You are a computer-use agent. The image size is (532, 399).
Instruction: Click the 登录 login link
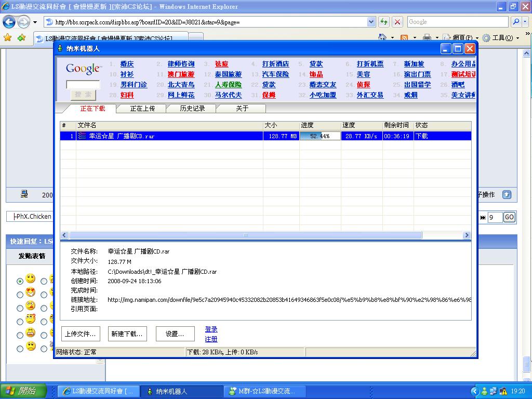[x=211, y=329]
